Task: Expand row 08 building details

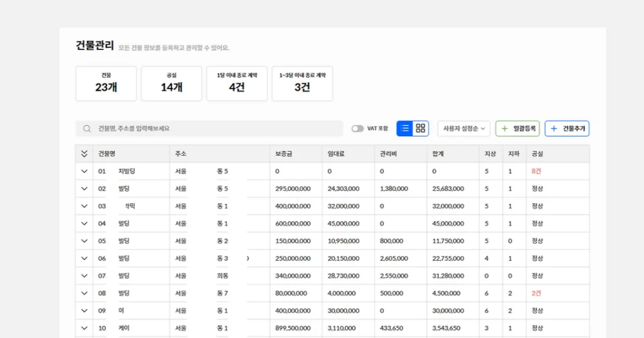Action: pyautogui.click(x=84, y=293)
